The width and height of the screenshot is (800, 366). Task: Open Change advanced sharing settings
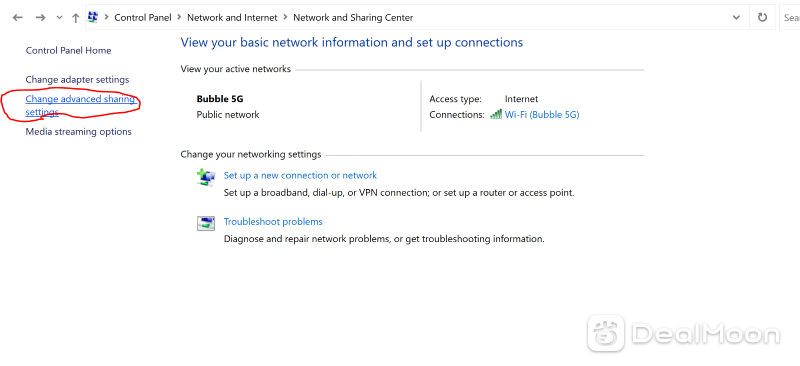point(81,105)
